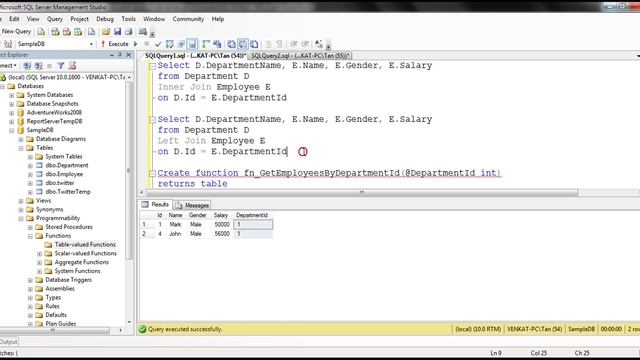Expand the Database Diagrams node
The height and width of the screenshot is (360, 640).
pos(21,139)
